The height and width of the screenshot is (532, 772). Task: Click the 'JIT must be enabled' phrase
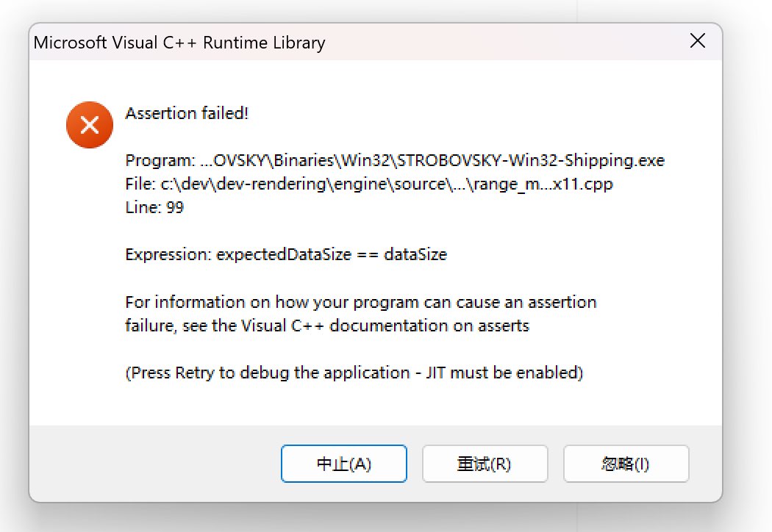pos(504,373)
